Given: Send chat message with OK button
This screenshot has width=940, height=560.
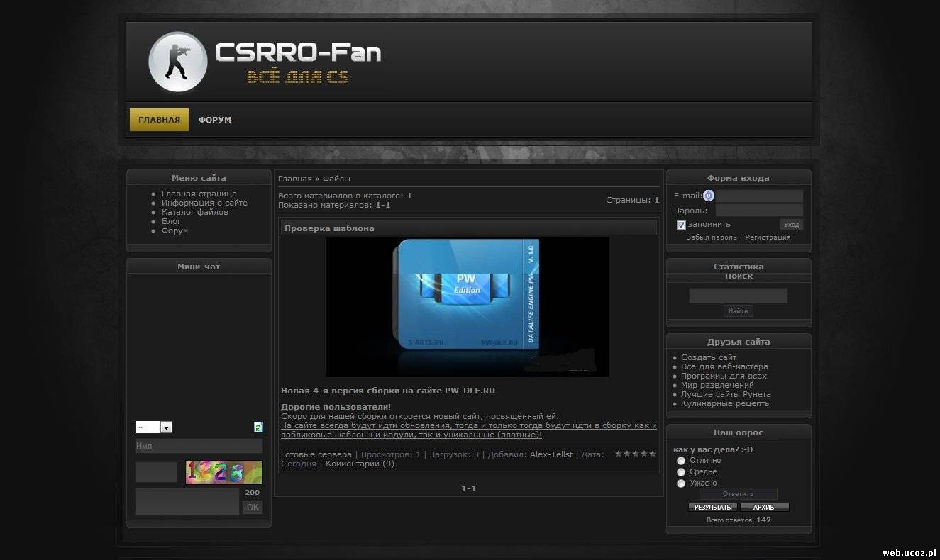Looking at the screenshot, I should click(252, 508).
